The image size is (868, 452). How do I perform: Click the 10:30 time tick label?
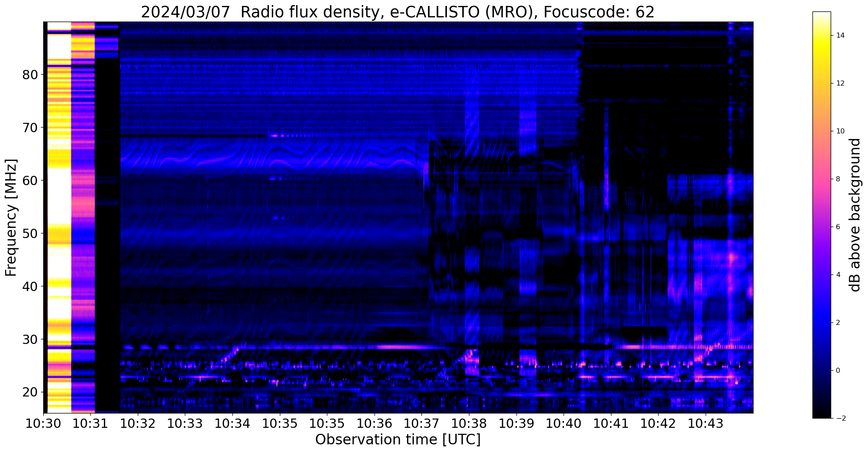[43, 424]
